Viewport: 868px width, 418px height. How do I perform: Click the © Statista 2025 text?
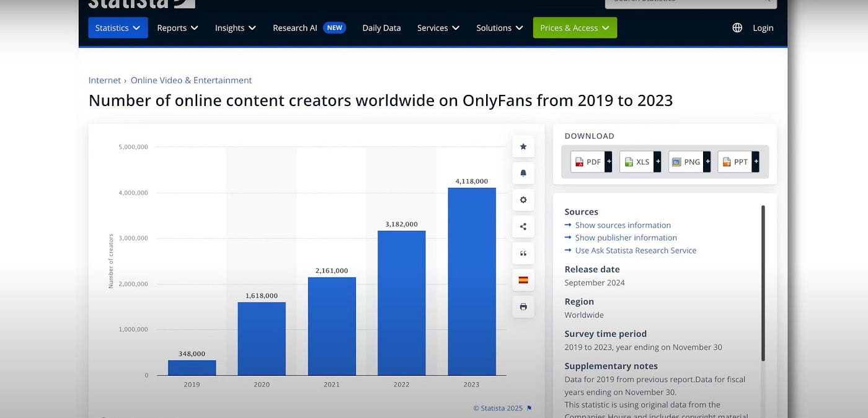pyautogui.click(x=498, y=408)
